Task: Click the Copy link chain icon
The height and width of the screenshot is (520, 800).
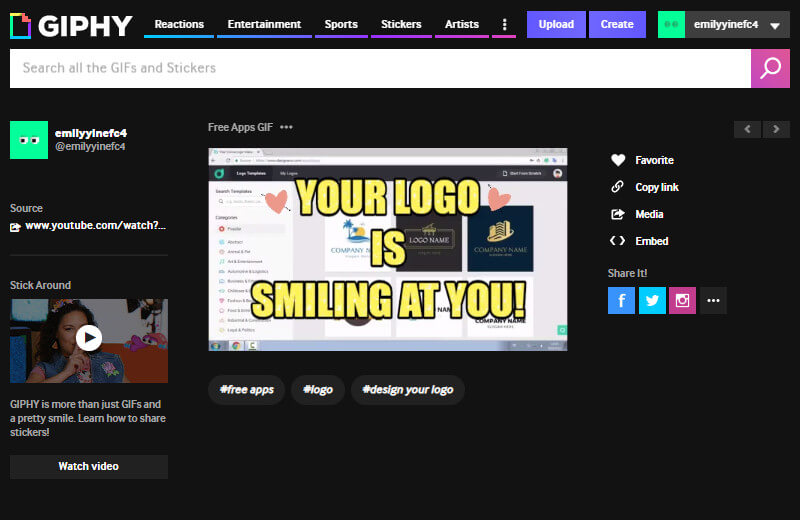Action: 617,187
